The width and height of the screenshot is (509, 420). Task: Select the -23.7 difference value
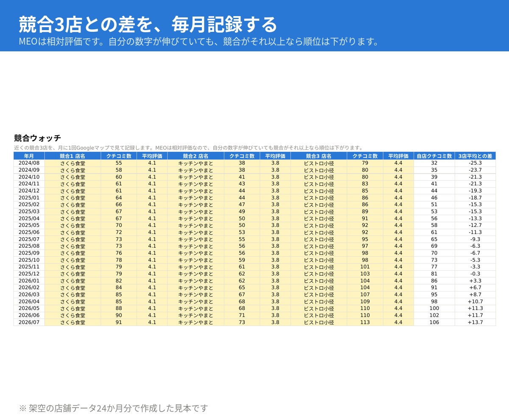[475, 170]
